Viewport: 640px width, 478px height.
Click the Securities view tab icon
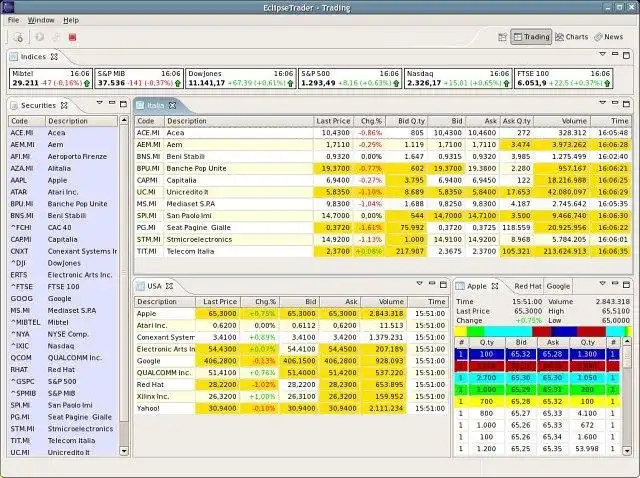pyautogui.click(x=14, y=105)
